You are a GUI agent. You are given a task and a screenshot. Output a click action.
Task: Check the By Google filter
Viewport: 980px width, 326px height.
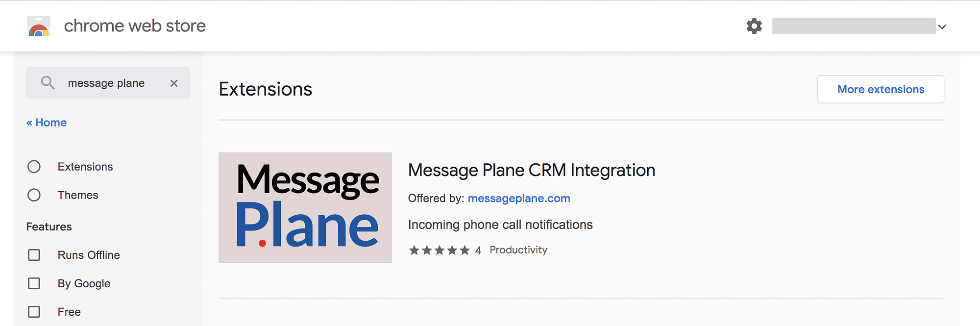coord(34,283)
